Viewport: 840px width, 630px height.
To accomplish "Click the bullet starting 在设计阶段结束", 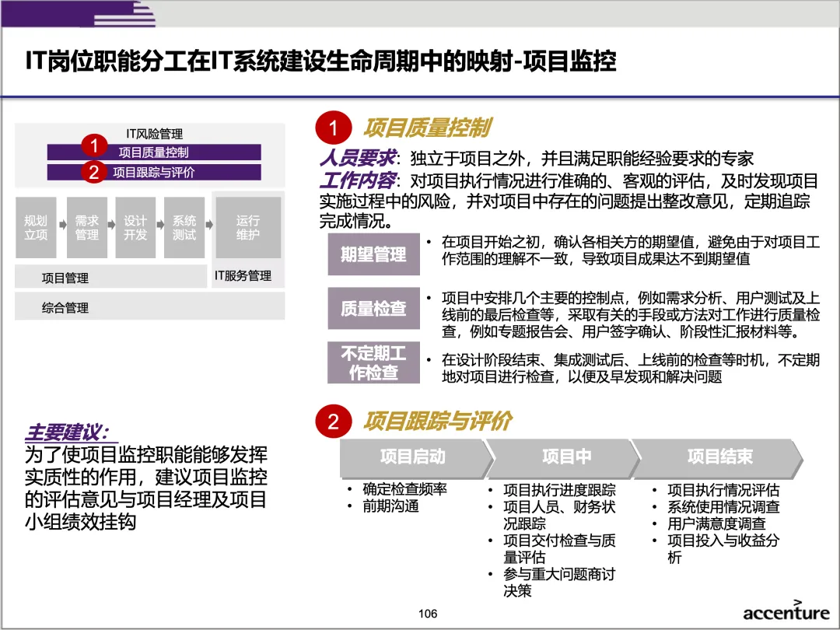I will coord(630,368).
